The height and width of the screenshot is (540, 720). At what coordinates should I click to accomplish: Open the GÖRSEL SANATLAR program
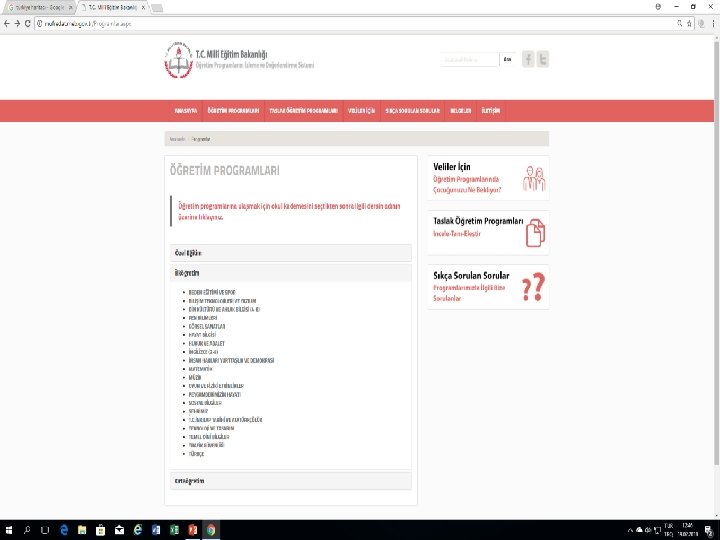tap(207, 326)
